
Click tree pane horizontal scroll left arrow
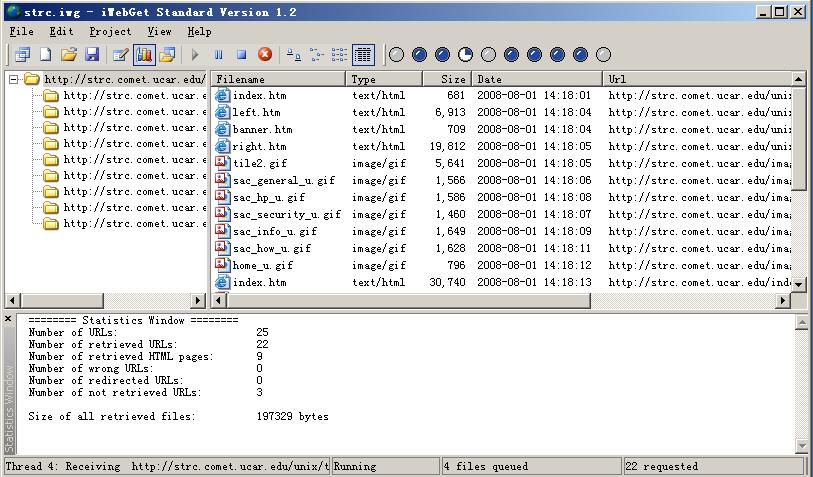pyautogui.click(x=12, y=300)
